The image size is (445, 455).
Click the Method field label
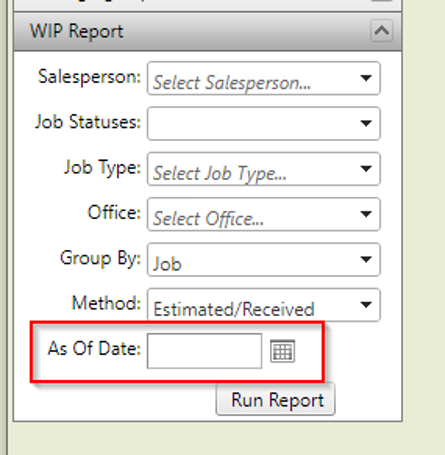(x=107, y=303)
